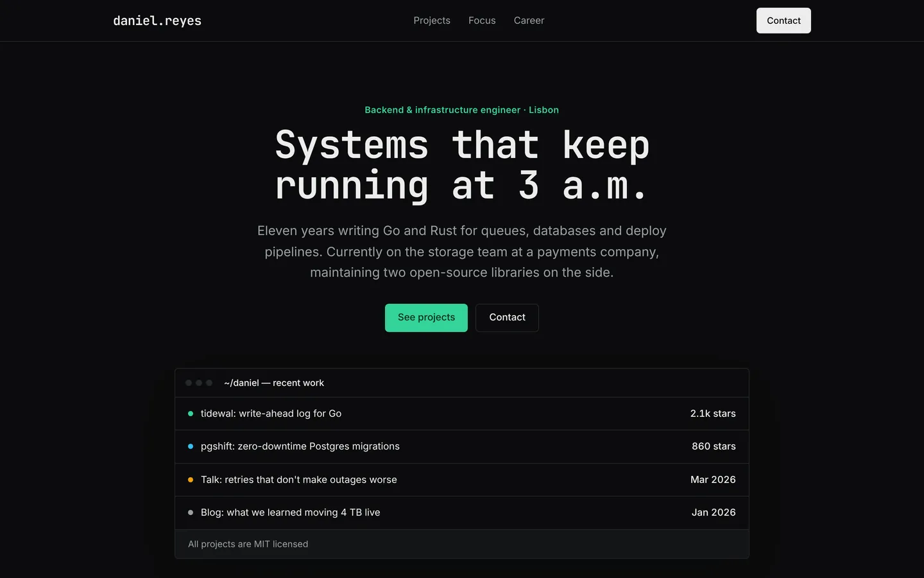The image size is (924, 578).
Task: Open the tidewal write-ahead log row
Action: (462, 414)
